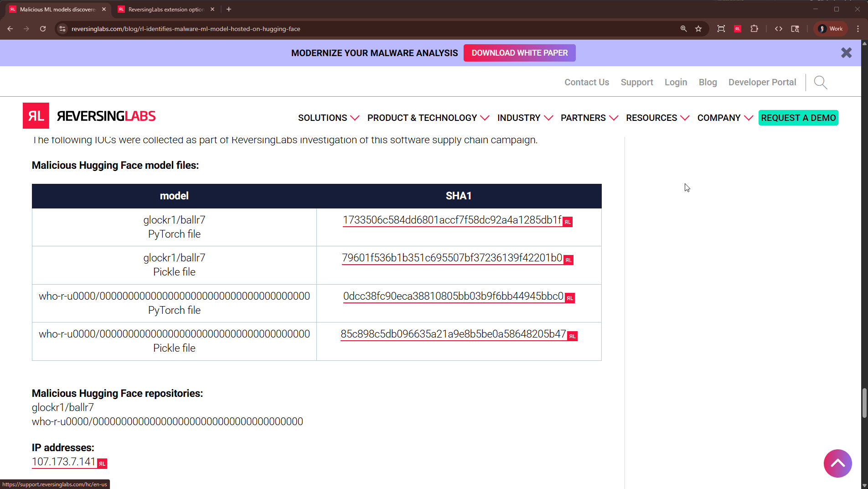Go back with the browser back arrow
Viewport: 868px width, 489px height.
point(10,29)
